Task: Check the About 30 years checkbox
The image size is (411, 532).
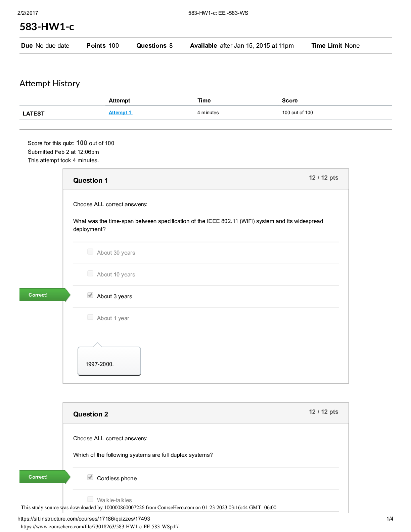Action: click(90, 252)
